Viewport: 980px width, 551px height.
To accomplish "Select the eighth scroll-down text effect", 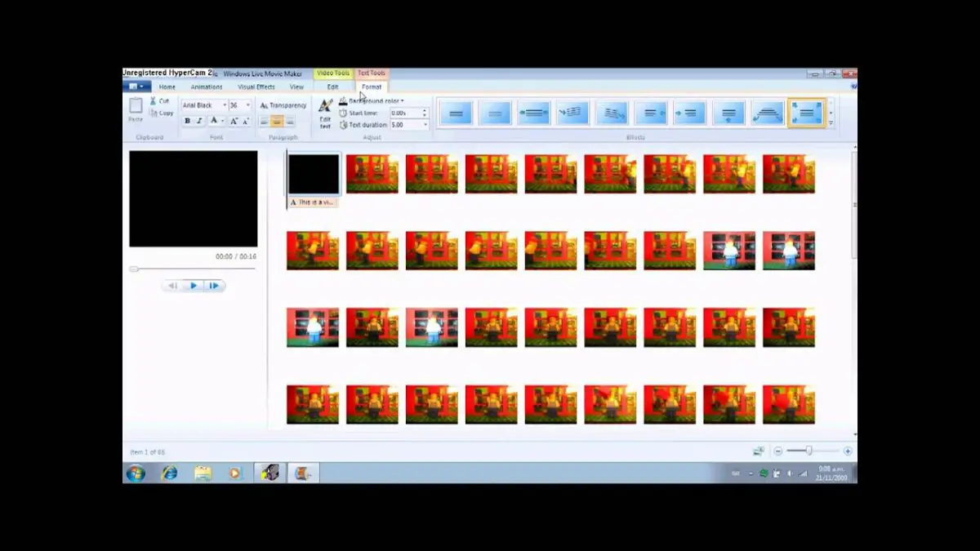I will (728, 113).
